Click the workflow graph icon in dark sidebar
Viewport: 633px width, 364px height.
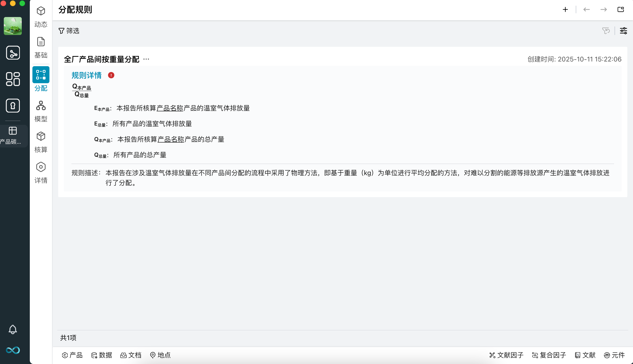[13, 52]
